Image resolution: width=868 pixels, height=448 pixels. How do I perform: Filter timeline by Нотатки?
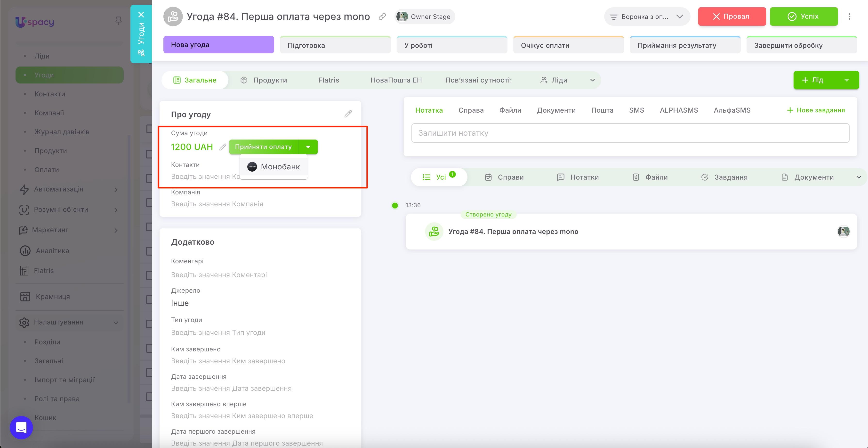[x=578, y=177]
